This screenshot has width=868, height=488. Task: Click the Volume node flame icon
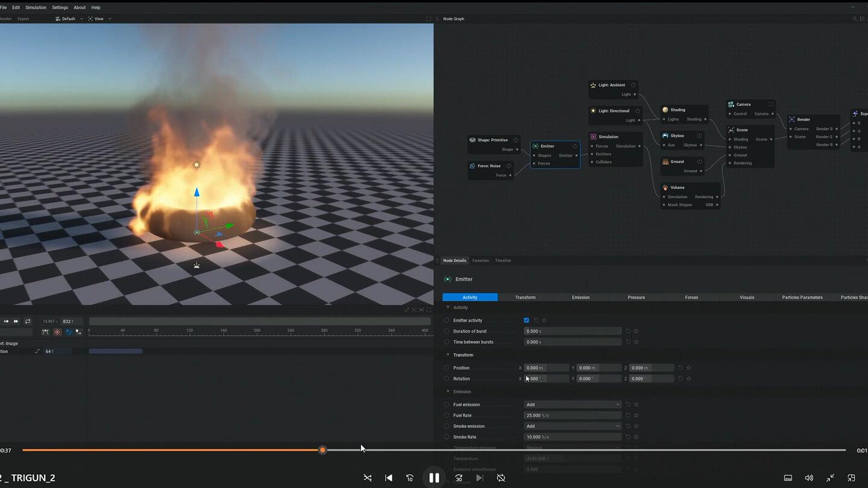(x=665, y=187)
